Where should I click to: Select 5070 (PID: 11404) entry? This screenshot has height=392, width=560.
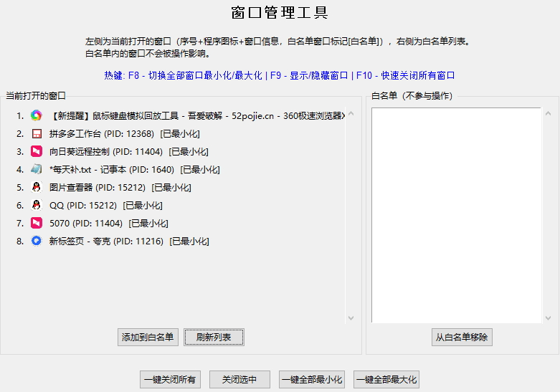coord(108,223)
